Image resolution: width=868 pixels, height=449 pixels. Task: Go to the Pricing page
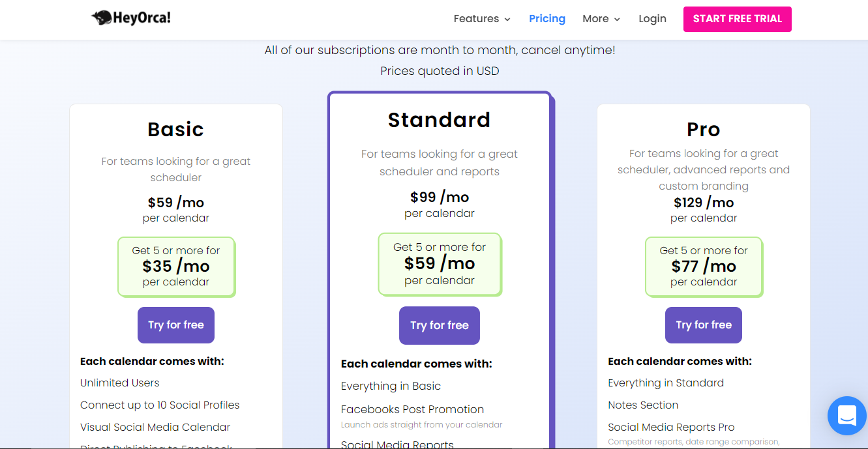[x=547, y=19]
